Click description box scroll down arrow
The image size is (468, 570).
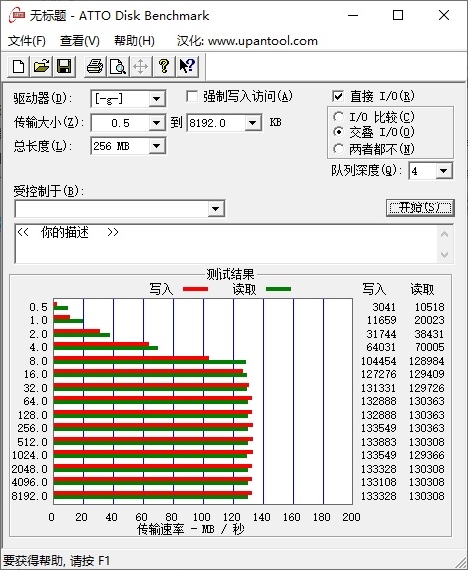pyautogui.click(x=444, y=254)
